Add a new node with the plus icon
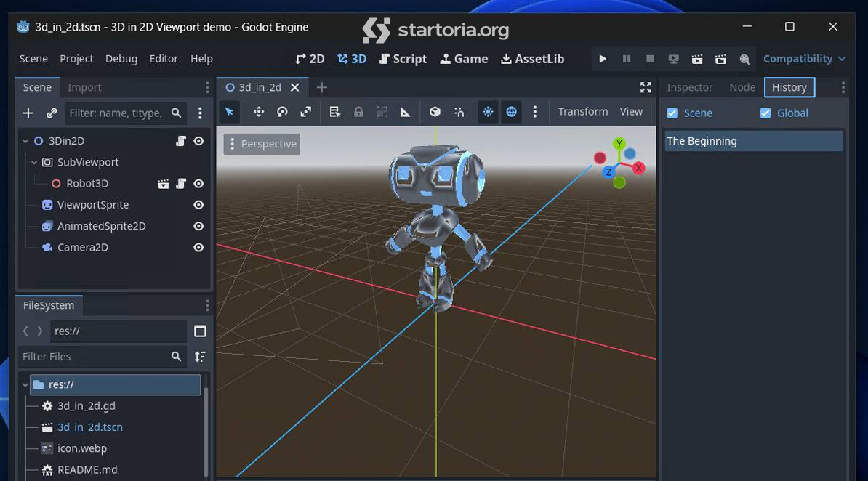Screen dimensions: 868x481 (x=28, y=113)
